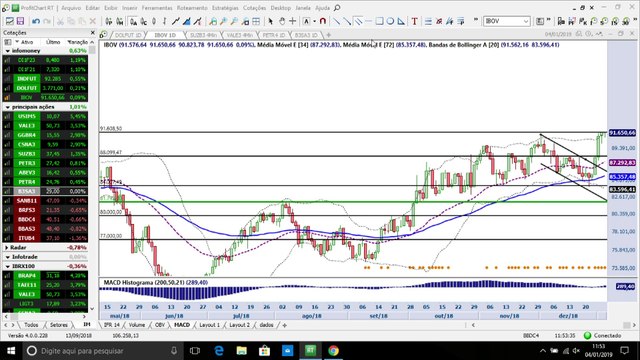Select the hand pan tool
Viewport: 640px width, 360px height.
[x=282, y=21]
